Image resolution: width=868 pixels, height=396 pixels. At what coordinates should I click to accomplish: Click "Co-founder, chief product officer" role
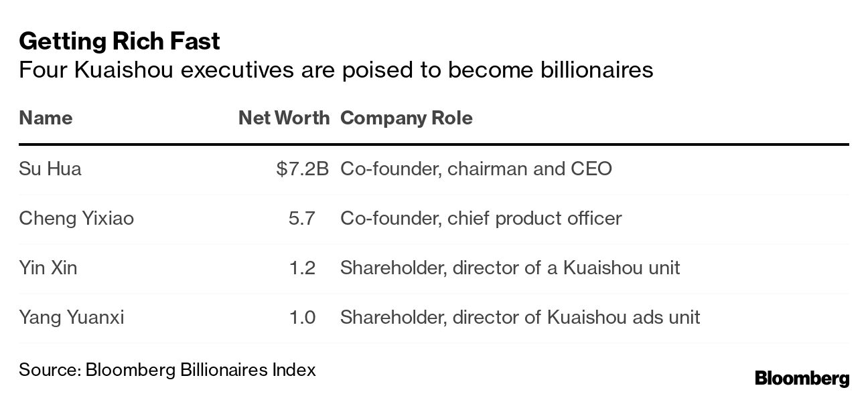[x=481, y=218]
